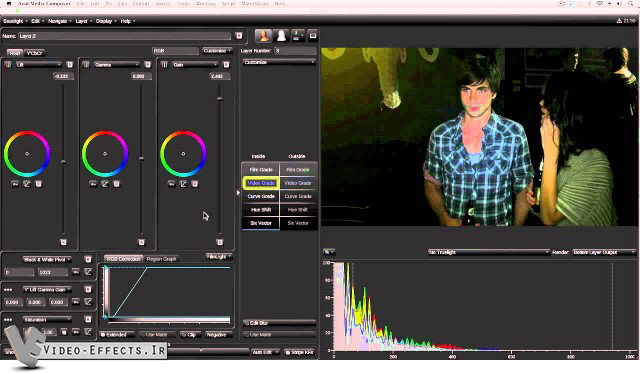Open the Gain control dropdown
Screen dimensions: 640x374
[x=195, y=65]
